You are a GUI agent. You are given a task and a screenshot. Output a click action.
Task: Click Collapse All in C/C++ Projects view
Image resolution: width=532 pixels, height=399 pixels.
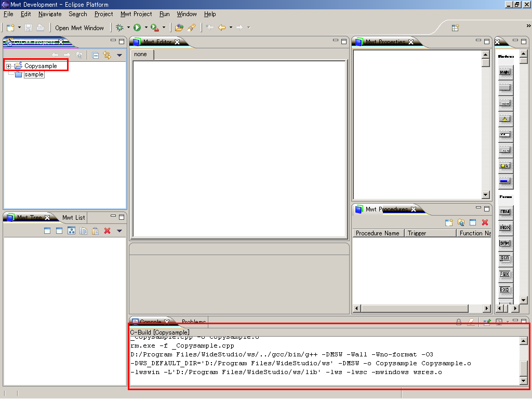pyautogui.click(x=96, y=55)
